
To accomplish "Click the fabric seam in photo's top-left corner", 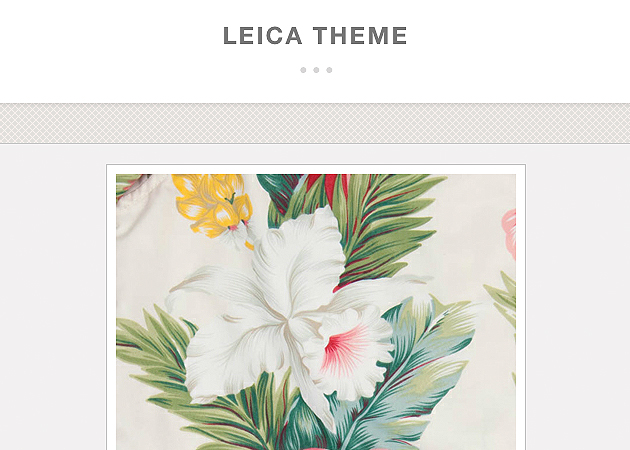I will pos(131,189).
